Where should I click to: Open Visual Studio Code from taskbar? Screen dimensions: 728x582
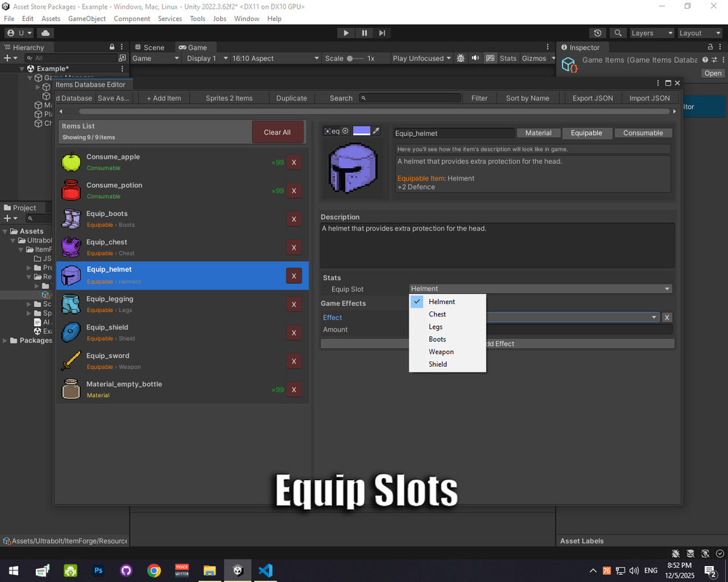click(265, 570)
